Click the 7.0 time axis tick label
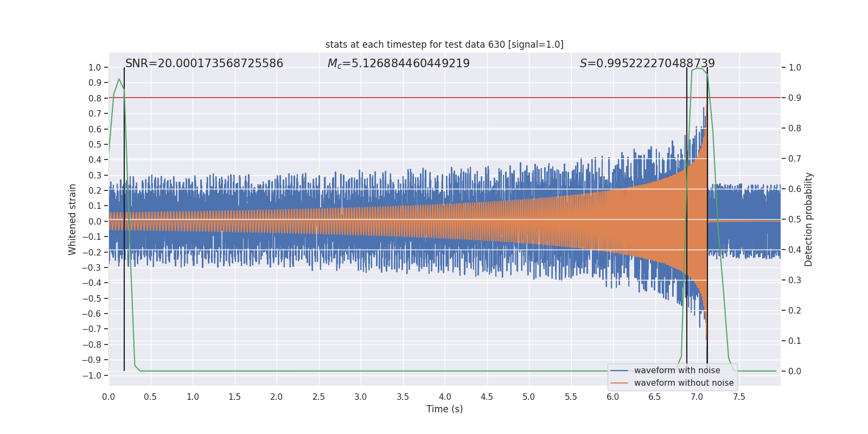868x434 pixels. click(x=697, y=397)
